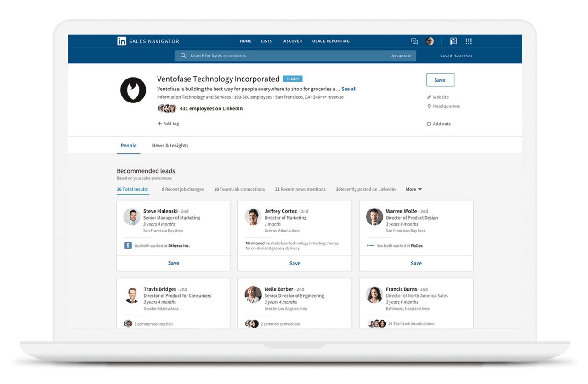Click the See all description link

coord(349,89)
